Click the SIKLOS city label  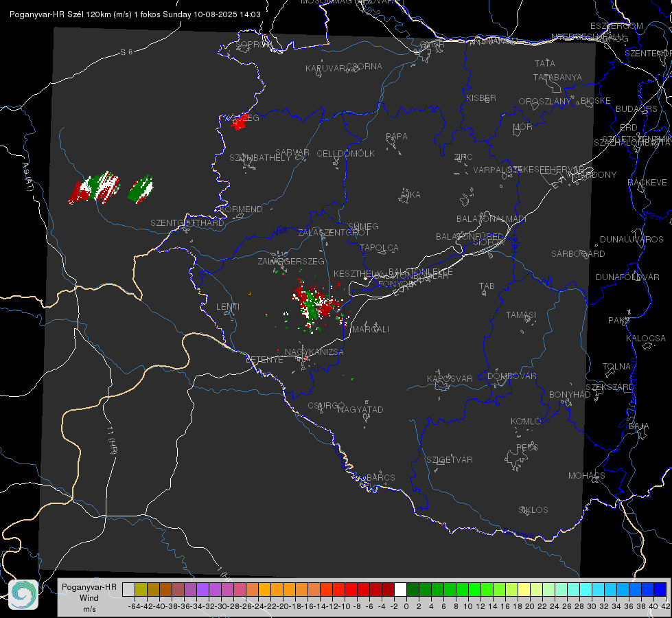(x=533, y=510)
